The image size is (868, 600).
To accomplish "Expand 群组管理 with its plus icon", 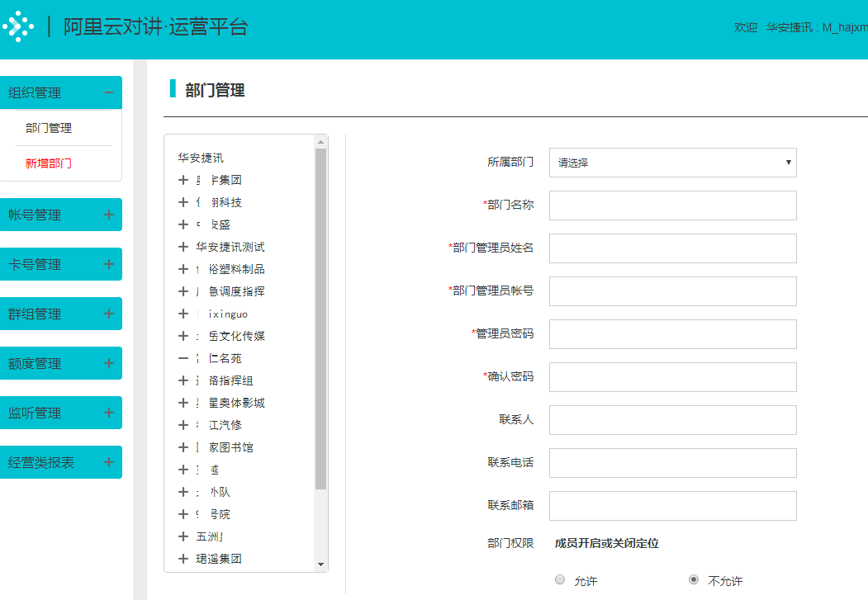I will [x=108, y=314].
